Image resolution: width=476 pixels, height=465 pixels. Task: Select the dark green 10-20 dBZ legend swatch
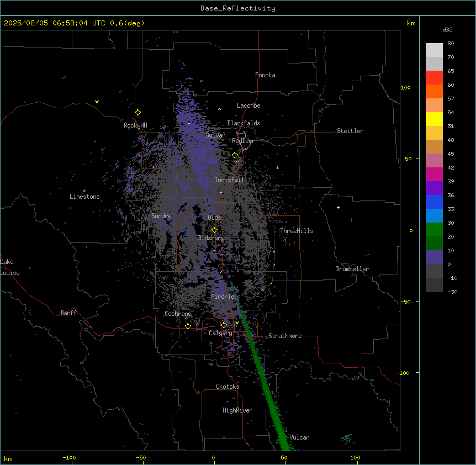pos(434,244)
